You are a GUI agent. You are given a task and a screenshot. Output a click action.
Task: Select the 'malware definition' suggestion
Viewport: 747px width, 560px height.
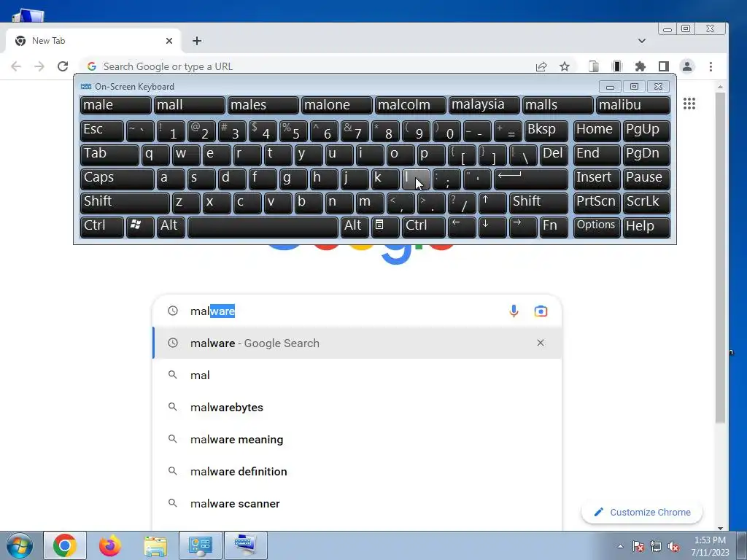pos(357,472)
